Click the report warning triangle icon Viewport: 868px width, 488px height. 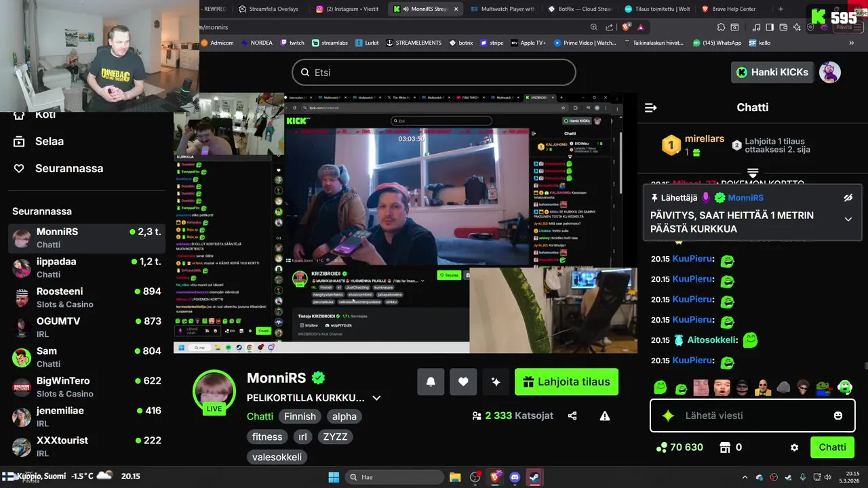point(605,415)
